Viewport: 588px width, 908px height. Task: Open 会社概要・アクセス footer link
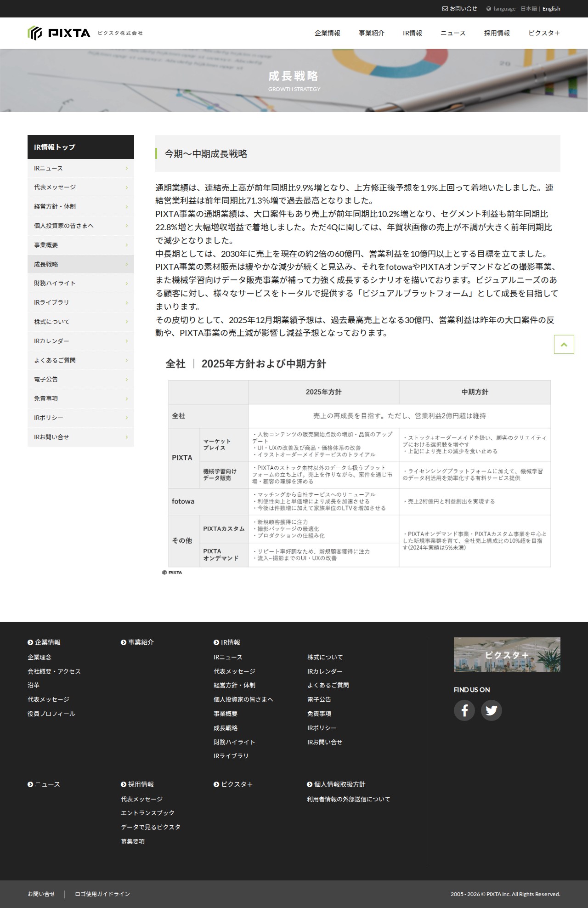coord(54,672)
